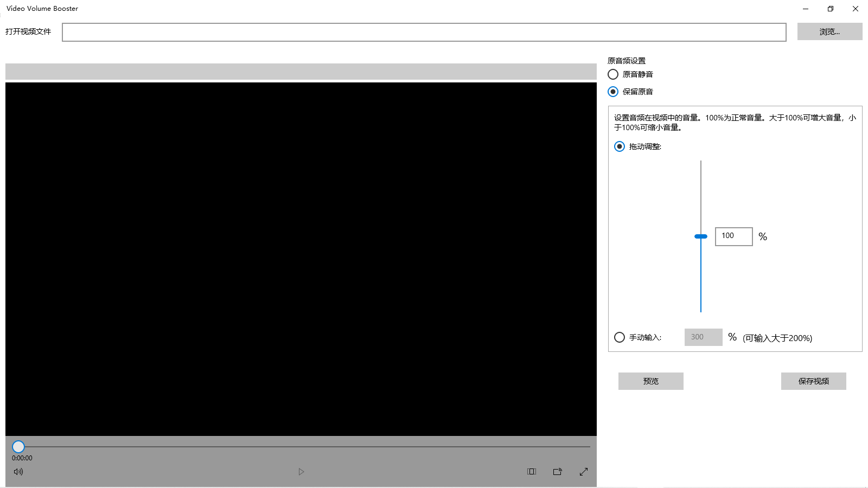Viewport: 868px width, 488px height.
Task: Click the 预览 preview button
Action: tap(651, 381)
